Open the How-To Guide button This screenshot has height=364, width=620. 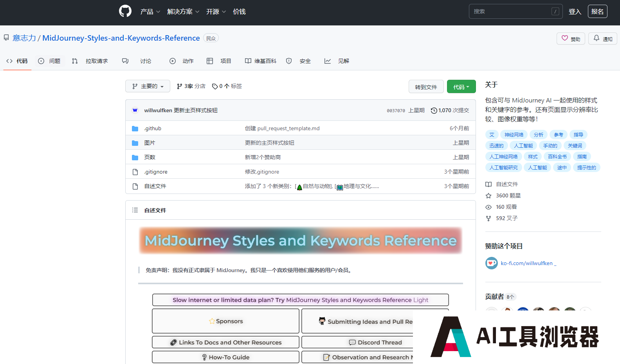(226, 357)
